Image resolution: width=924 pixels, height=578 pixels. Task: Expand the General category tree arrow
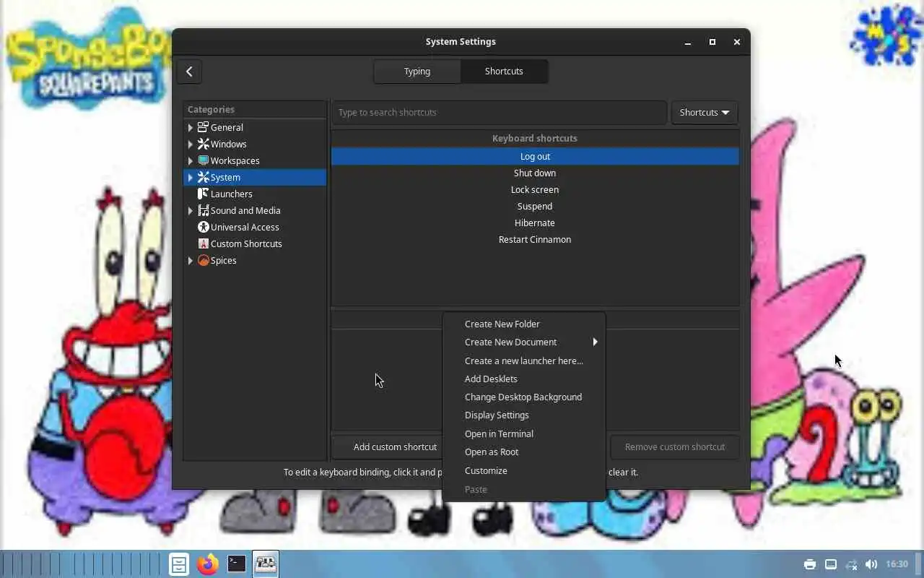click(x=191, y=127)
